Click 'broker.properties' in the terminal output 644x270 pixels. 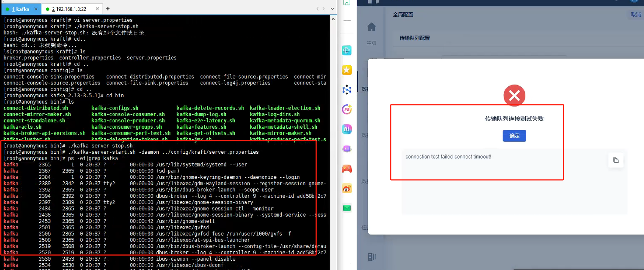click(x=28, y=58)
